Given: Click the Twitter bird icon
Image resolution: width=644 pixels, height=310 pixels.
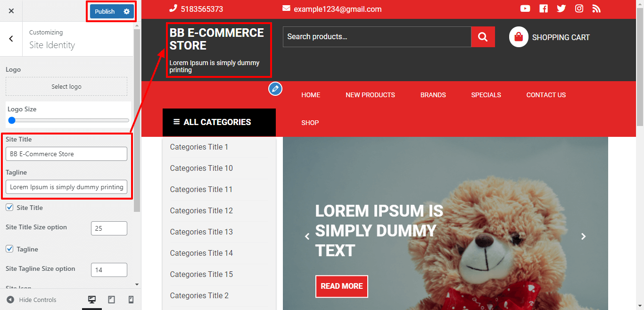Looking at the screenshot, I should click(x=561, y=8).
